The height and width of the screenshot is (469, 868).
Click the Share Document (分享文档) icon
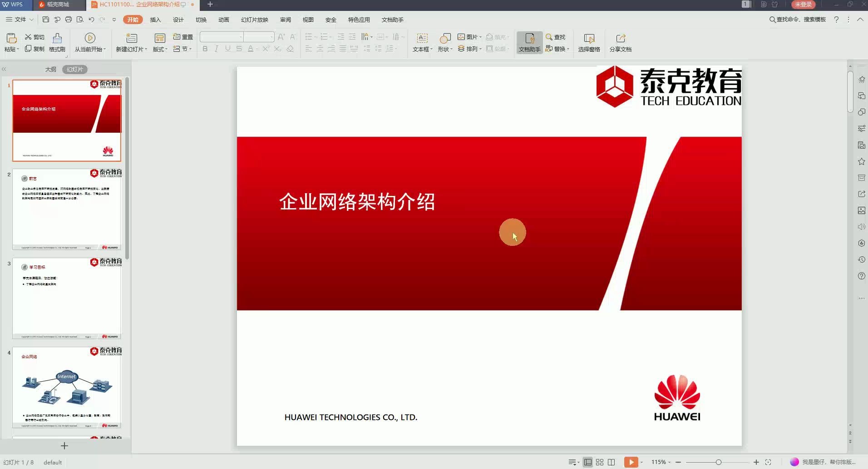click(x=621, y=38)
